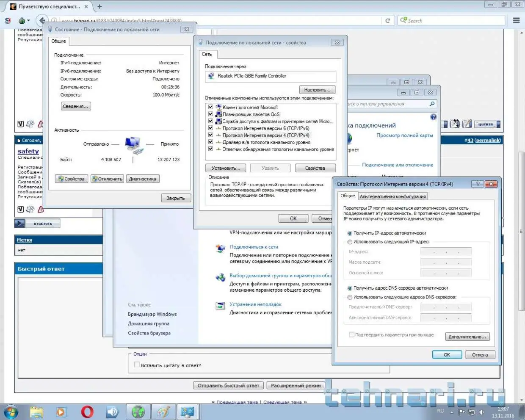Click the browser hamburger menu icon

(x=516, y=20)
